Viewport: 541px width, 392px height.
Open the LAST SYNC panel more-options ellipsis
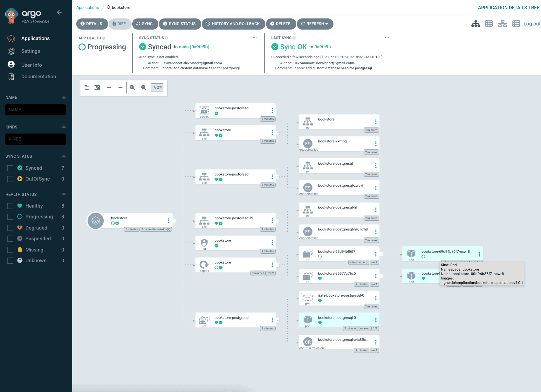coord(387,38)
